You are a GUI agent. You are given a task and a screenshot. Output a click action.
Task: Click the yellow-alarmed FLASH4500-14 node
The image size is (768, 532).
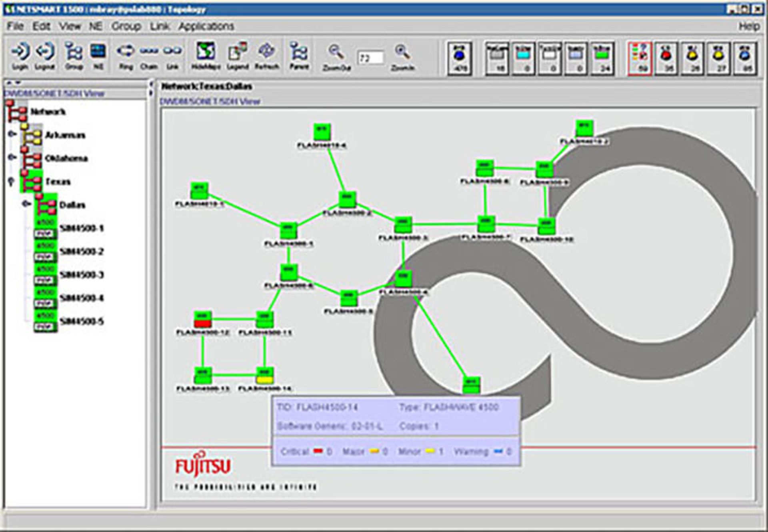tap(264, 376)
